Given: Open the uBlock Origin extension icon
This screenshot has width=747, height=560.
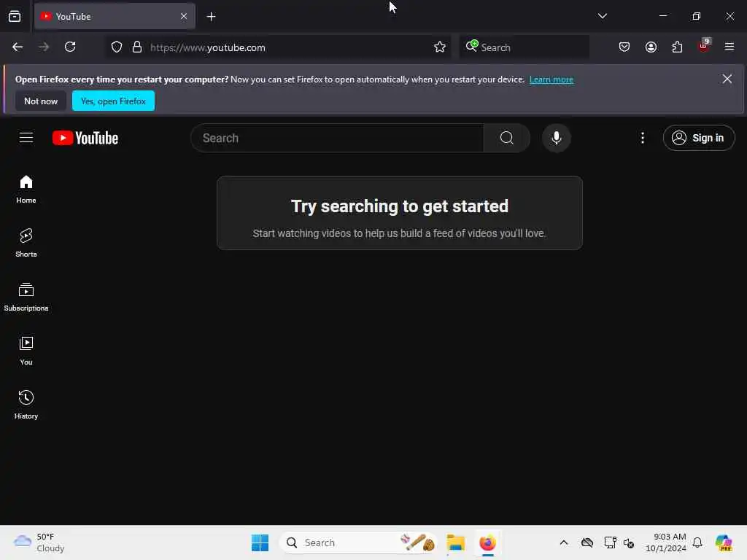Looking at the screenshot, I should pyautogui.click(x=704, y=46).
